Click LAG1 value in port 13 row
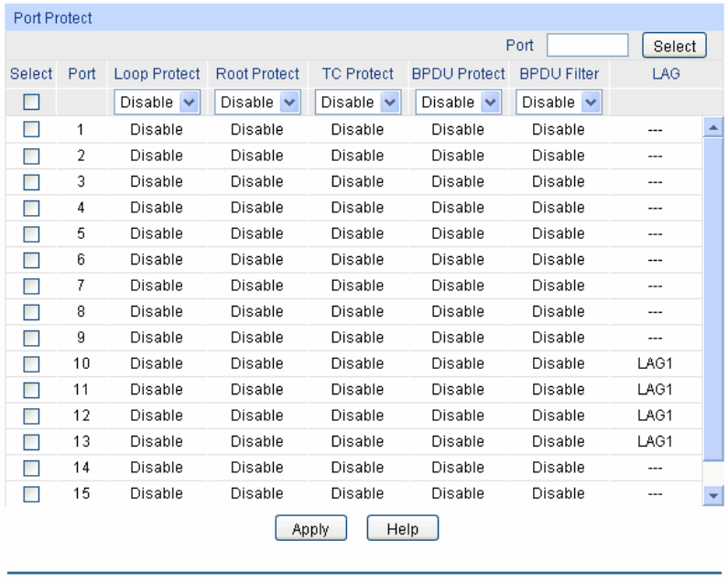The image size is (728, 583). [655, 441]
